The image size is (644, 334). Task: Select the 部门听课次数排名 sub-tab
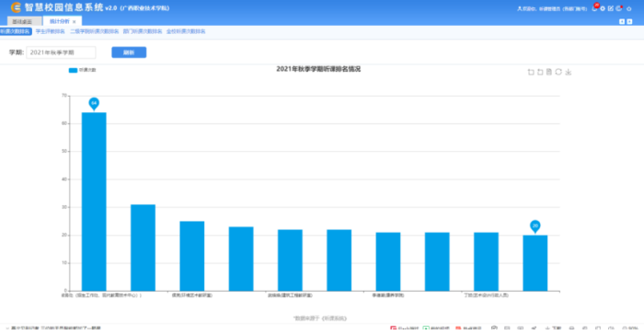(143, 31)
